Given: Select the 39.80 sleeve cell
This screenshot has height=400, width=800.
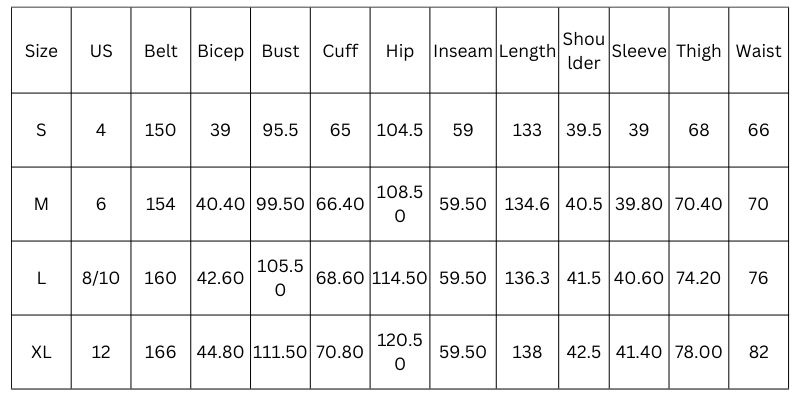Looking at the screenshot, I should coord(639,204).
